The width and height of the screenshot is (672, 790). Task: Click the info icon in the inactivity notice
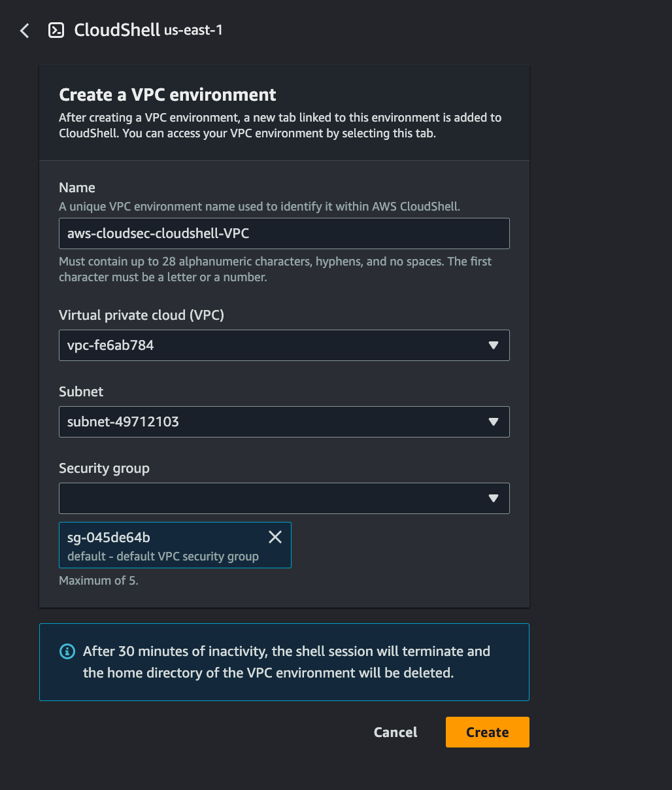tap(67, 651)
